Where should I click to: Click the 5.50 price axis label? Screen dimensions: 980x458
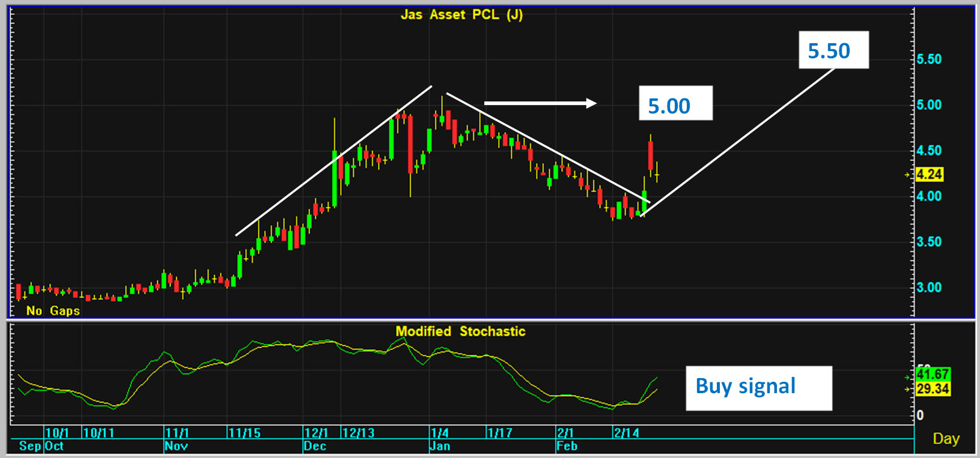(929, 59)
